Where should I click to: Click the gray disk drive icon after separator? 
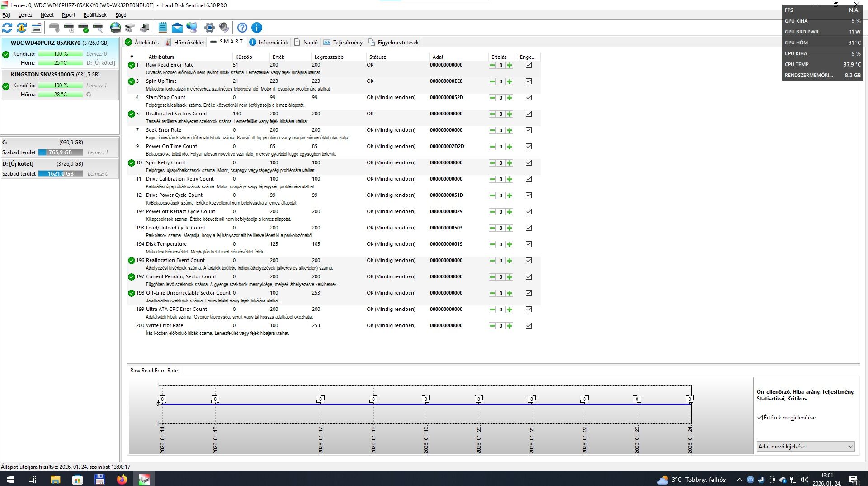pos(54,28)
